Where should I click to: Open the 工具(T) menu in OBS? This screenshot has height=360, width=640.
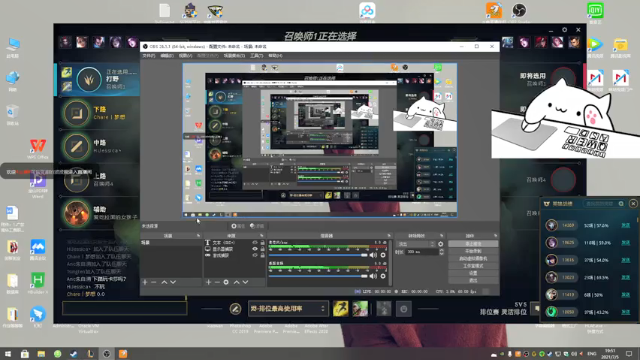point(256,56)
